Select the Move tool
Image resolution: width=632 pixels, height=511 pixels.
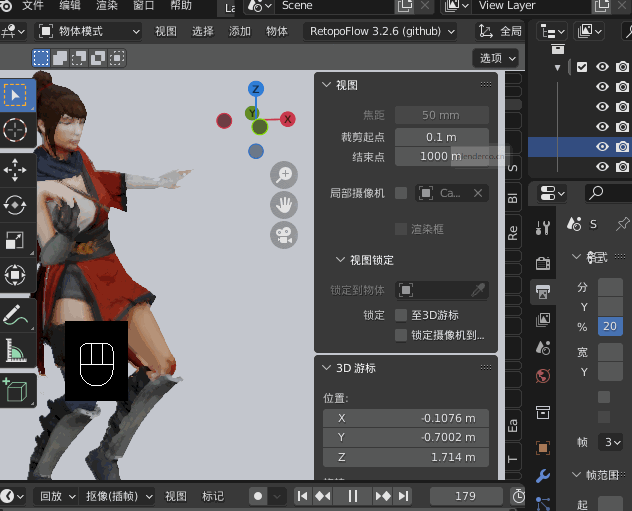pyautogui.click(x=15, y=170)
